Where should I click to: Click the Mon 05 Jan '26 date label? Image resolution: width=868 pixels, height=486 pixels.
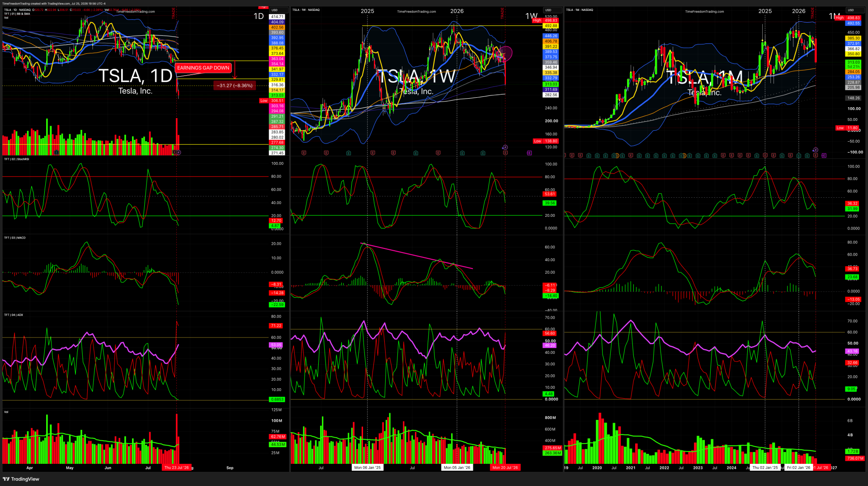tap(457, 468)
